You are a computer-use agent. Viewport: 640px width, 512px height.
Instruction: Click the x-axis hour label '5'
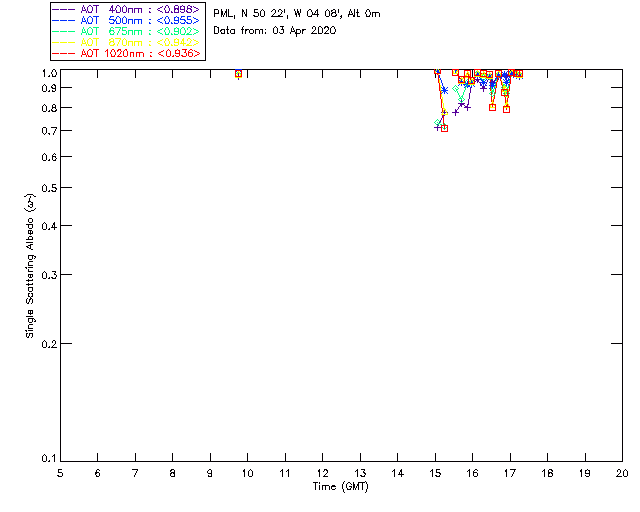tap(60, 473)
